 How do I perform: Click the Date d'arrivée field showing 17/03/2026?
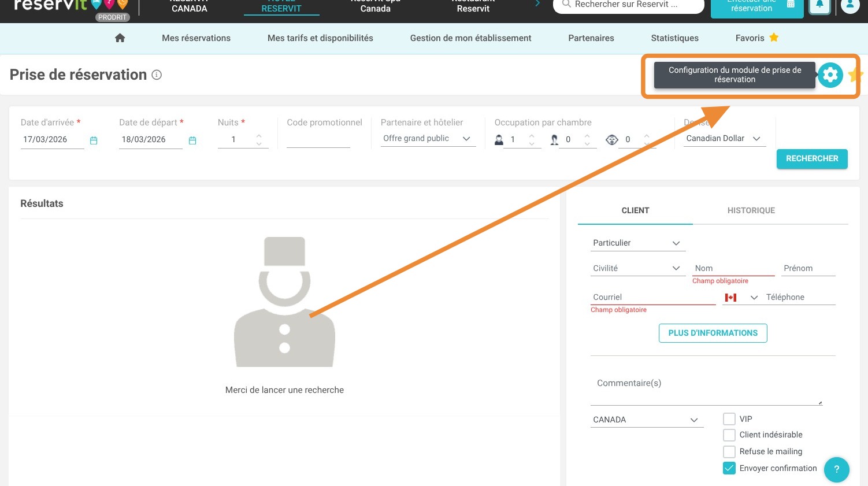[x=52, y=140]
